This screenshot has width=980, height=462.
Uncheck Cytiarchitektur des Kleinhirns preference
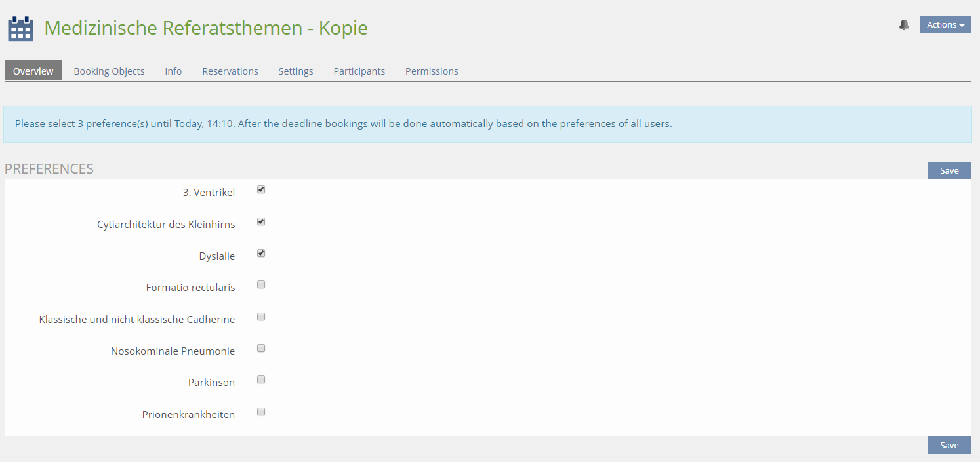coord(261,222)
